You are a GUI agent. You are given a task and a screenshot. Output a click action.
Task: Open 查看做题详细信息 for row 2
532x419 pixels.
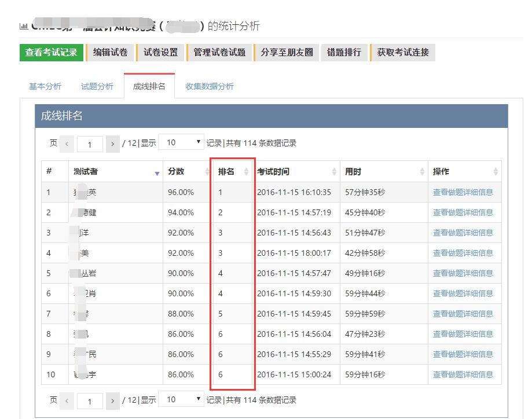(x=463, y=213)
